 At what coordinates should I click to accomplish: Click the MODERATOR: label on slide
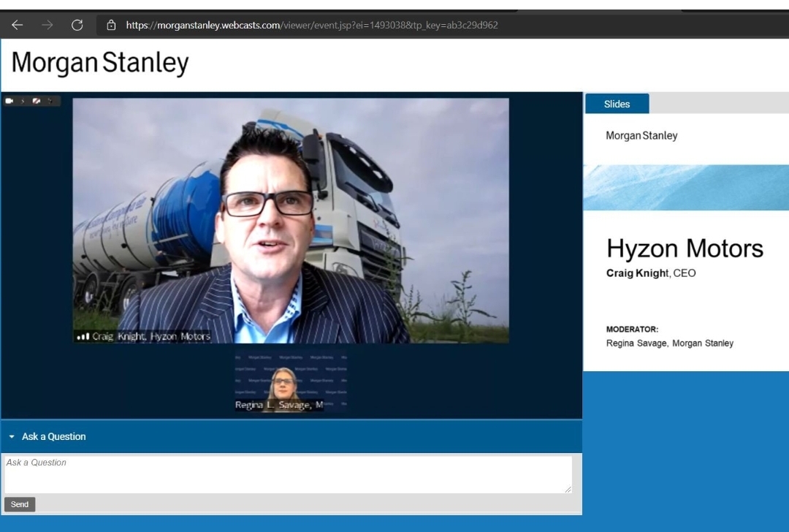pos(632,329)
